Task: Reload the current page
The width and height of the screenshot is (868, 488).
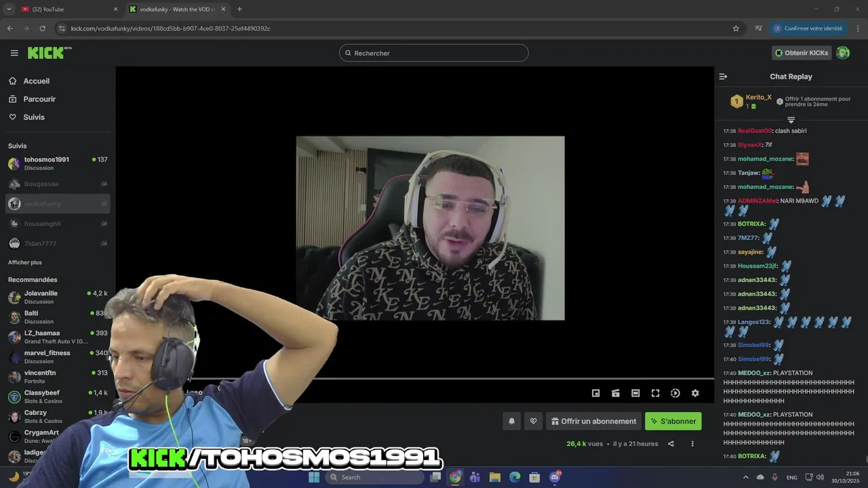Action: pos(42,28)
